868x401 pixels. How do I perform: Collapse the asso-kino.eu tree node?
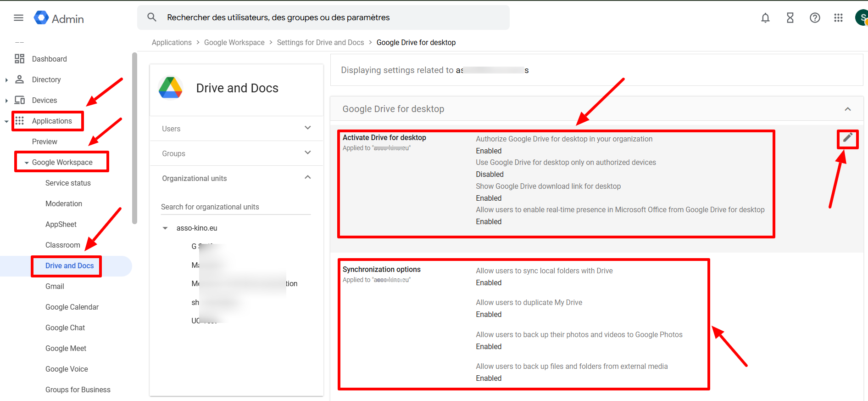(165, 228)
